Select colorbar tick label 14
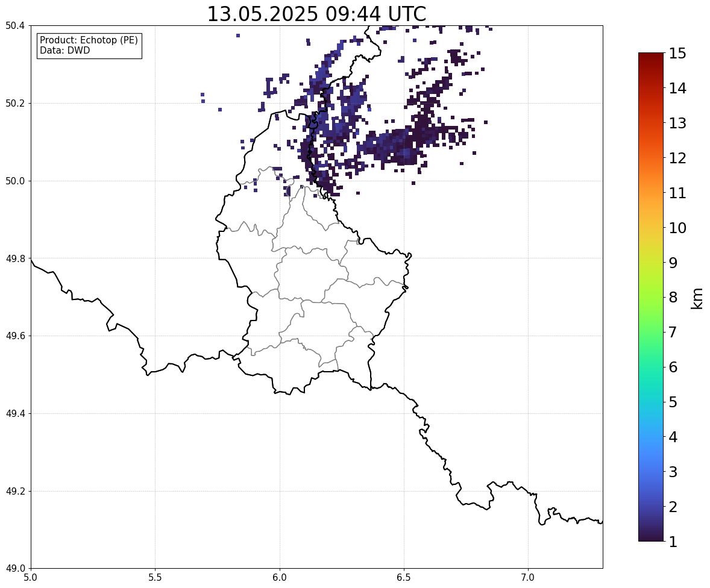 pyautogui.click(x=677, y=89)
